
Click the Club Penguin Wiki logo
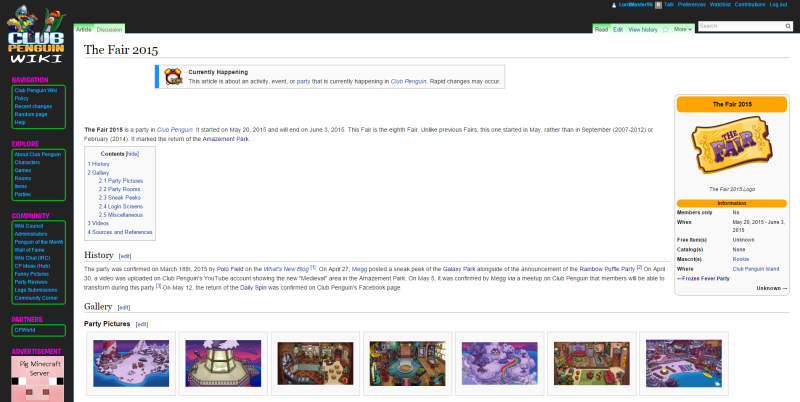coord(36,35)
